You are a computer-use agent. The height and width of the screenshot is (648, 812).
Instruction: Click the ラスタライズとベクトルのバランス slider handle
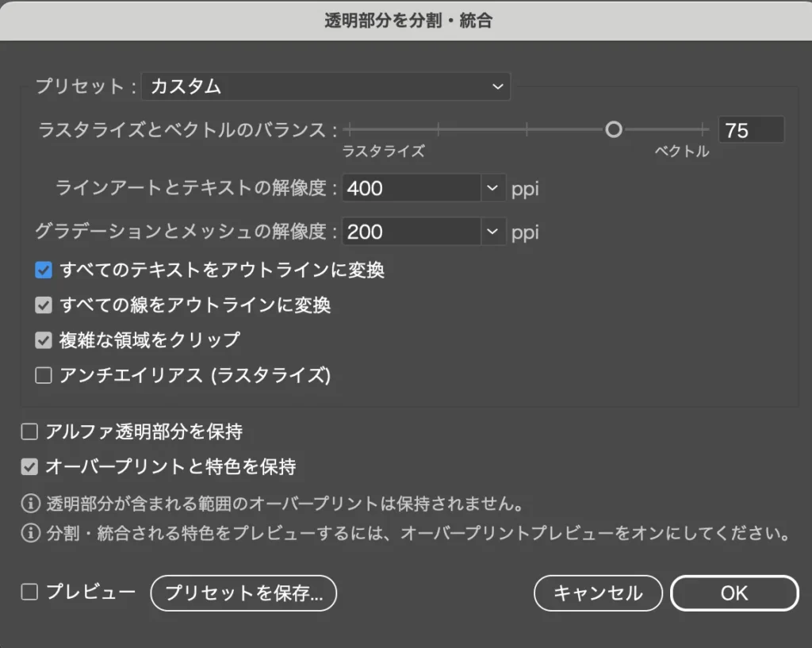613,129
